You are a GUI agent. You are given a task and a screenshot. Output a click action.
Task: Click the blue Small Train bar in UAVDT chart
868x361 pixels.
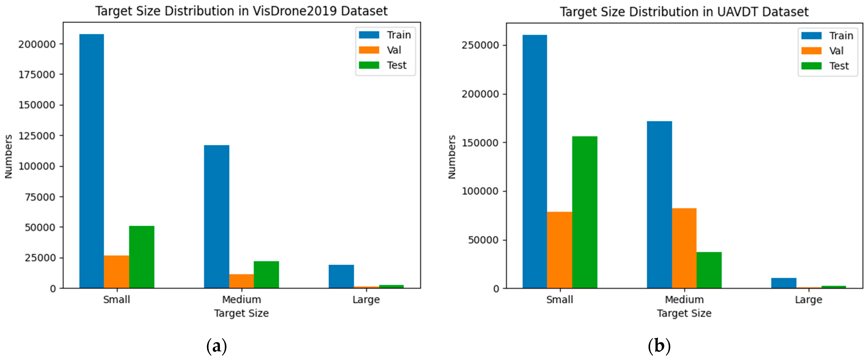(x=535, y=162)
